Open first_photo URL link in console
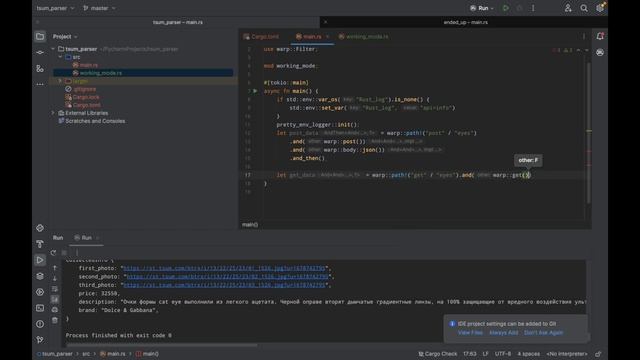 (x=224, y=268)
